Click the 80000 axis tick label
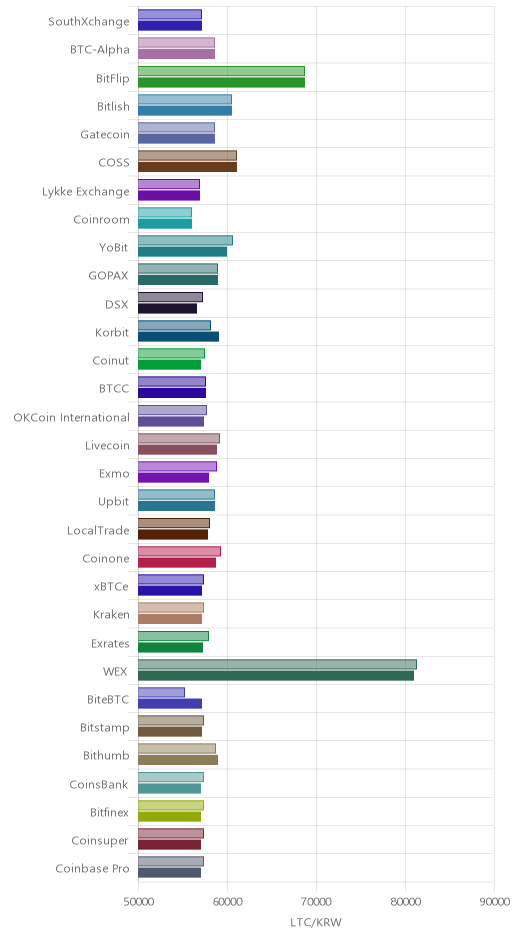This screenshot has height=940, width=512. [405, 902]
